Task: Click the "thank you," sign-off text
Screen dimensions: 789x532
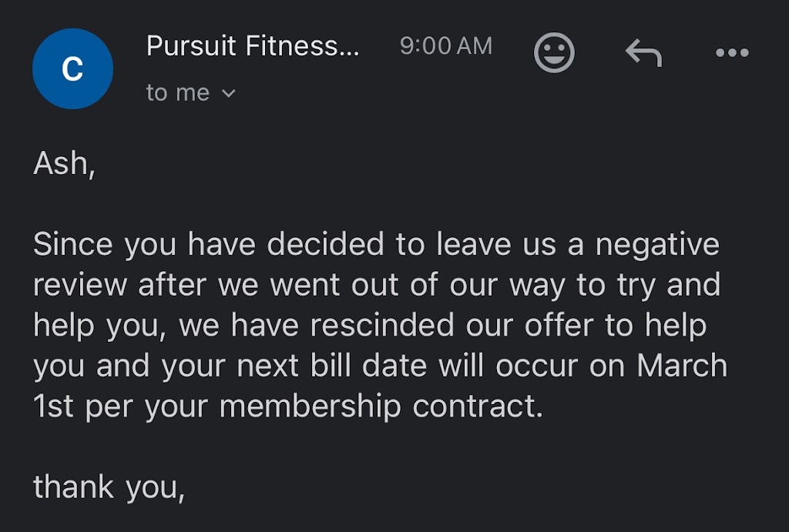Action: pos(109,487)
